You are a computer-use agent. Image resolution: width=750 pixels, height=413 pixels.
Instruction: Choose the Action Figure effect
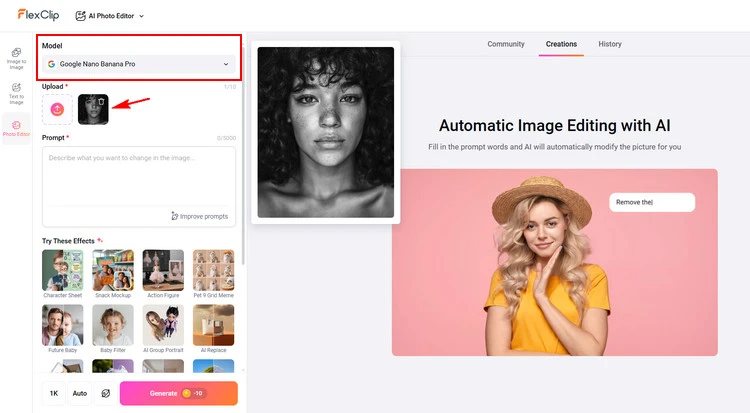(x=163, y=274)
